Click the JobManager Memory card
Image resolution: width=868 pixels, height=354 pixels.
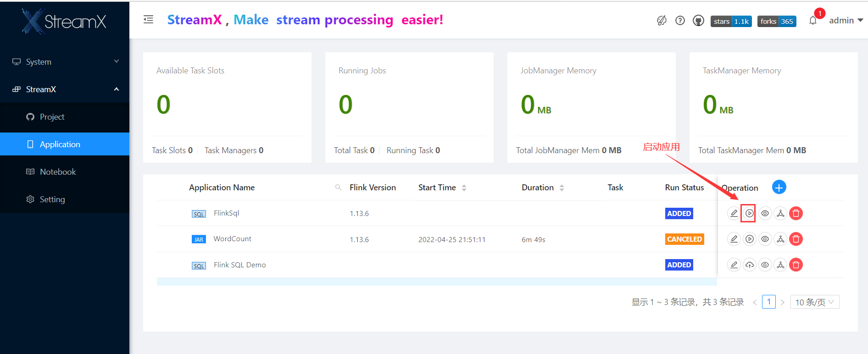pyautogui.click(x=591, y=107)
